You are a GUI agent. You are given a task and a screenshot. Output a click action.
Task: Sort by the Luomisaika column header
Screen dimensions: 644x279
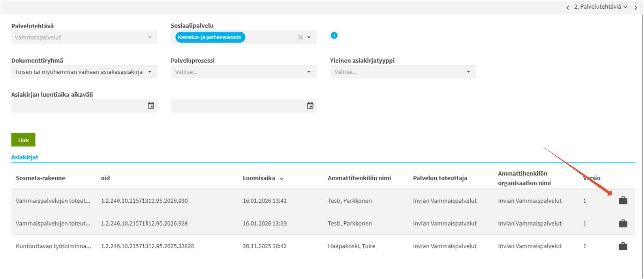pos(259,178)
